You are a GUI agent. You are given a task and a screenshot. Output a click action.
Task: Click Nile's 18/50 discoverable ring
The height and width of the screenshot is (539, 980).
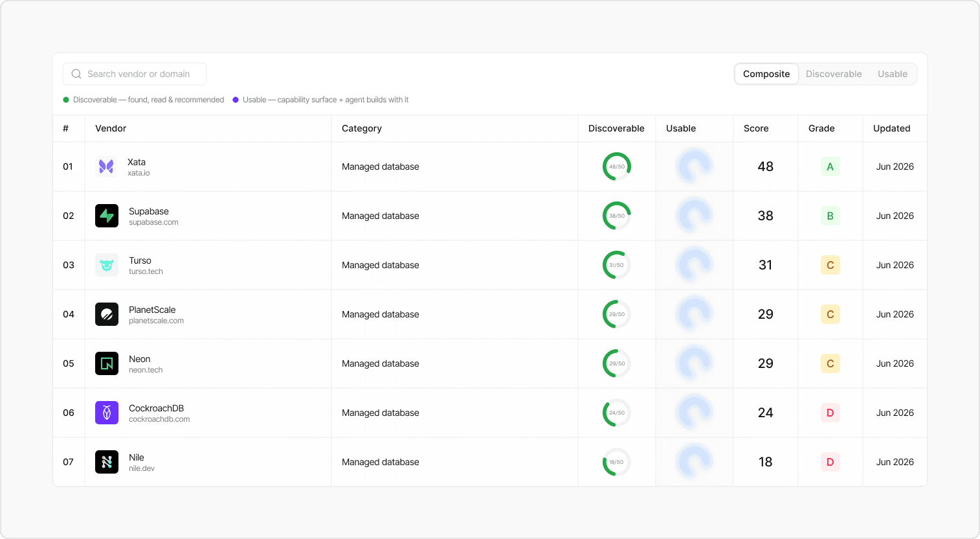click(617, 462)
